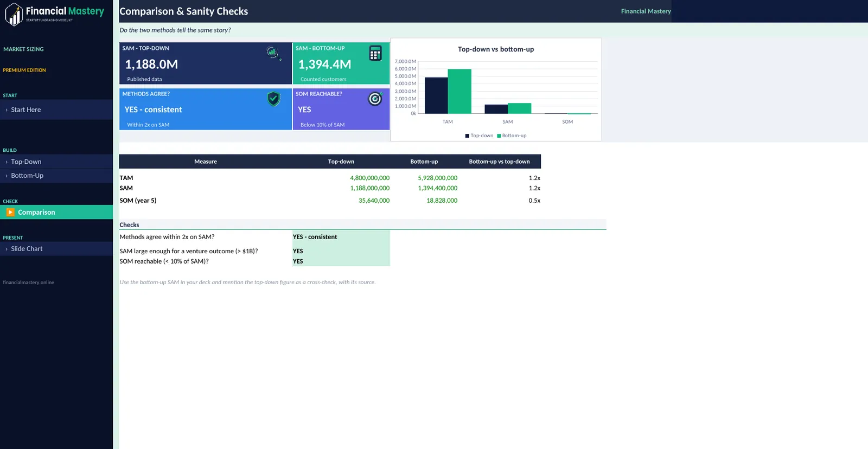Click the orange play icon beside Comparison
The width and height of the screenshot is (868, 449).
click(10, 213)
